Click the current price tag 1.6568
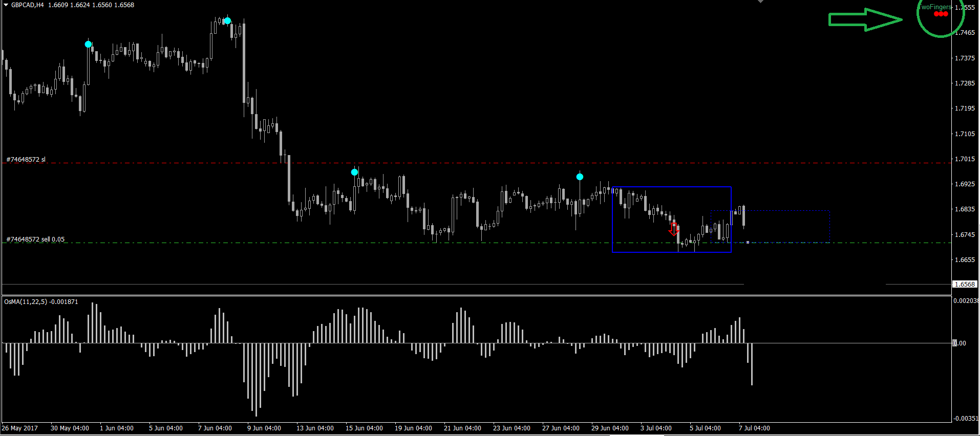Screen dimensions: 980x436 tap(965, 284)
